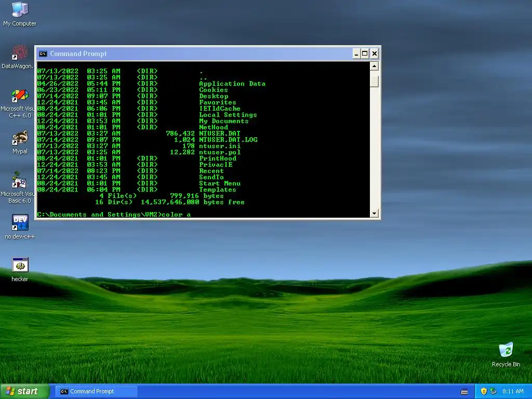Screen dimensions: 532x399
Task: Open the Start menu
Action: pyautogui.click(x=24, y=391)
